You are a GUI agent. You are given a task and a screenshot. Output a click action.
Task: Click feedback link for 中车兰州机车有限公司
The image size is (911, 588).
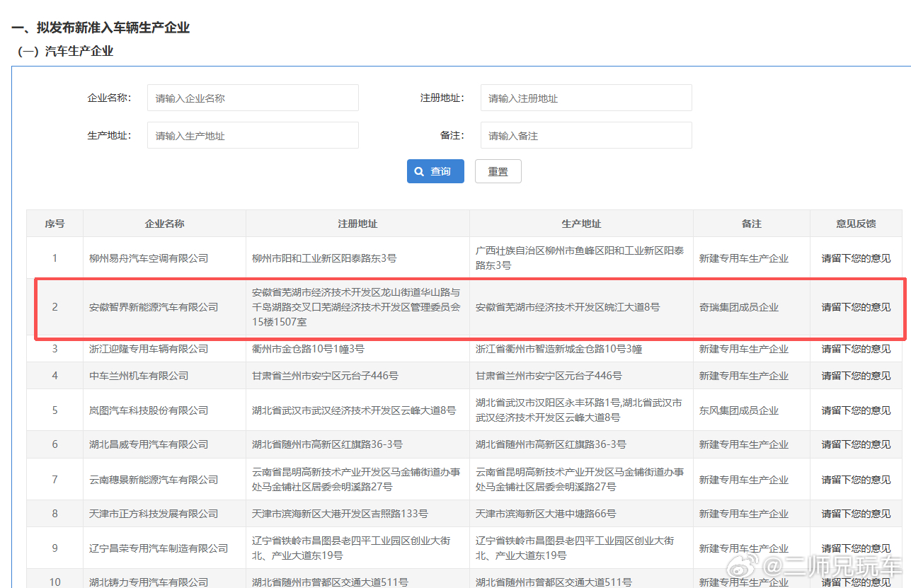click(856, 376)
